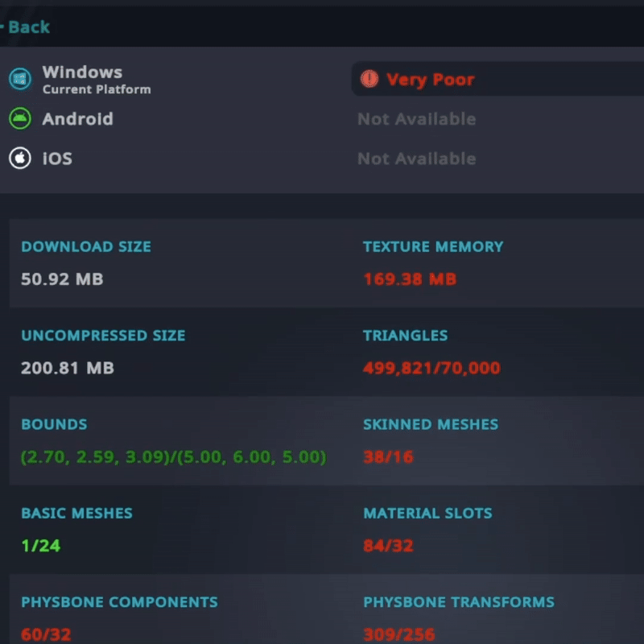This screenshot has width=644, height=644.
Task: Select the iOS platform label
Action: coord(57,159)
